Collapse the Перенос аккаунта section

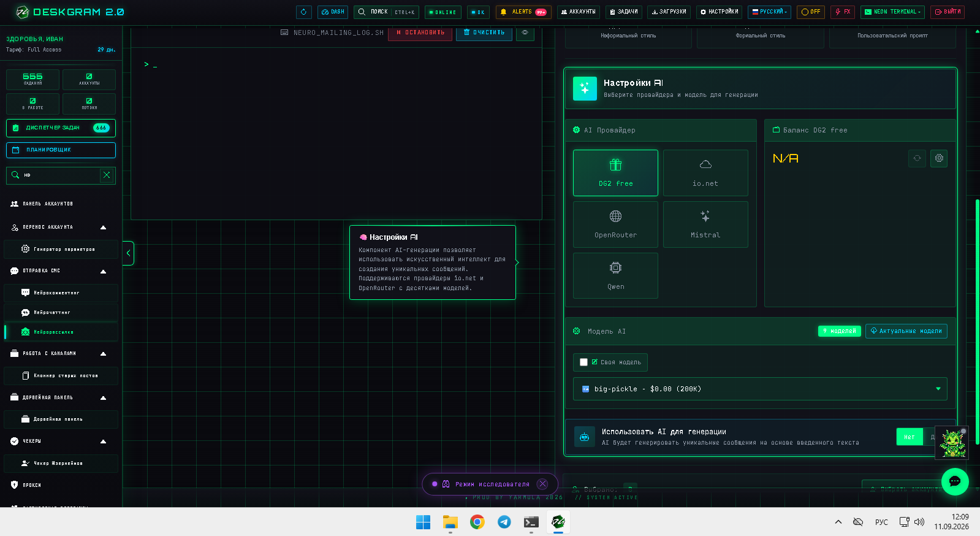coord(103,228)
